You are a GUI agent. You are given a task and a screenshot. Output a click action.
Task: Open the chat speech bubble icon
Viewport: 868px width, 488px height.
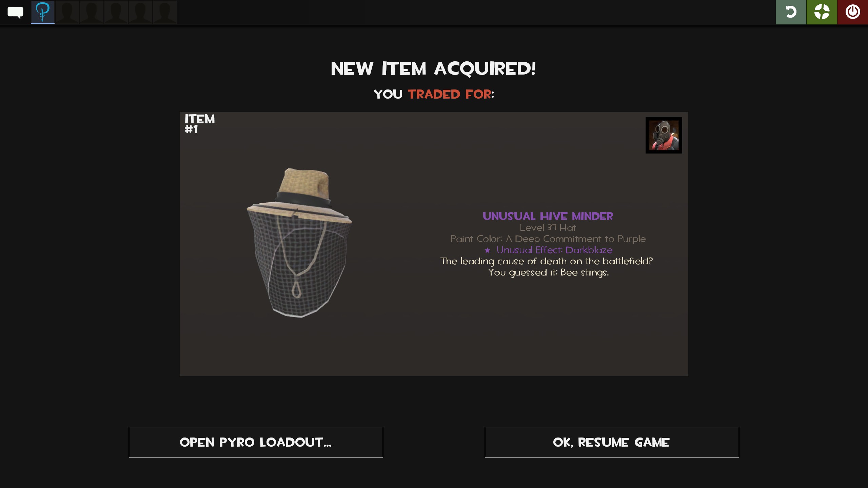click(x=15, y=13)
